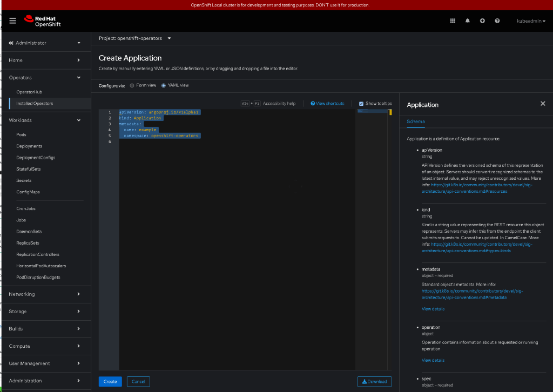Open the Project openshift-operators dropdown
The width and height of the screenshot is (553, 392).
tap(134, 38)
